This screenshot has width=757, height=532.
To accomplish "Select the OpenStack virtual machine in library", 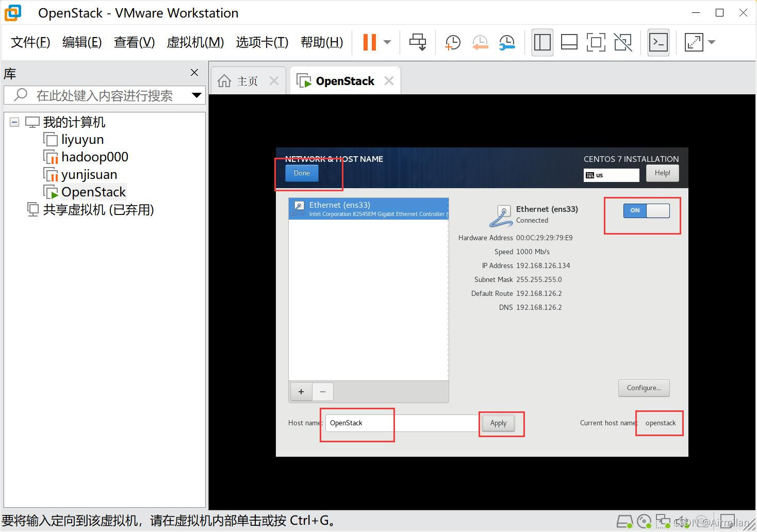I will (93, 192).
